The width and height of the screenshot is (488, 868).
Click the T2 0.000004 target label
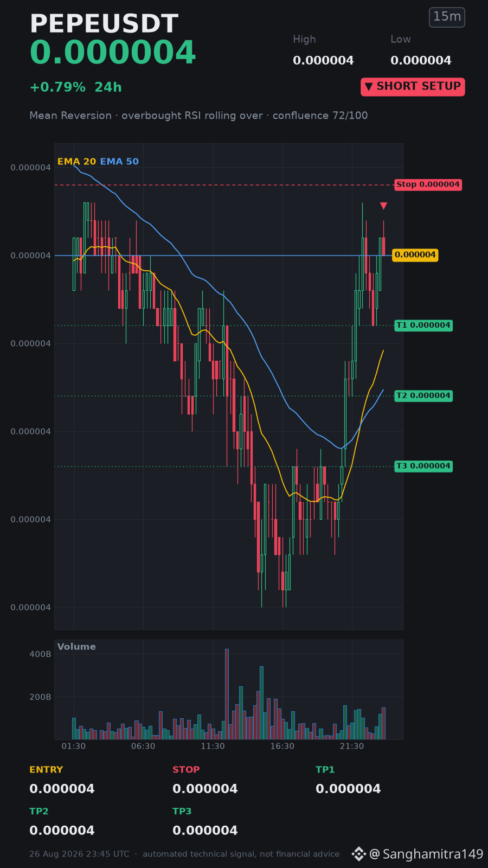(x=423, y=396)
